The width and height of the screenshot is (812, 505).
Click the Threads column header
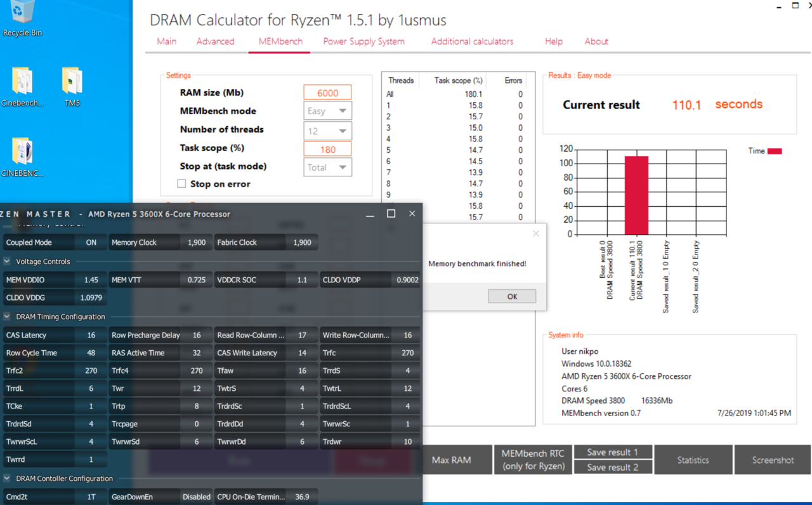pos(401,81)
